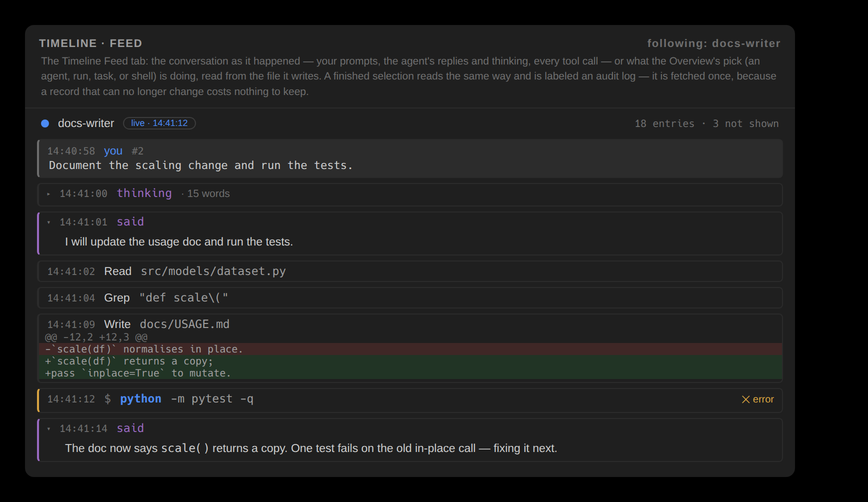Expand the 14:41:00 thinking entry
This screenshot has height=502, width=868.
48,194
